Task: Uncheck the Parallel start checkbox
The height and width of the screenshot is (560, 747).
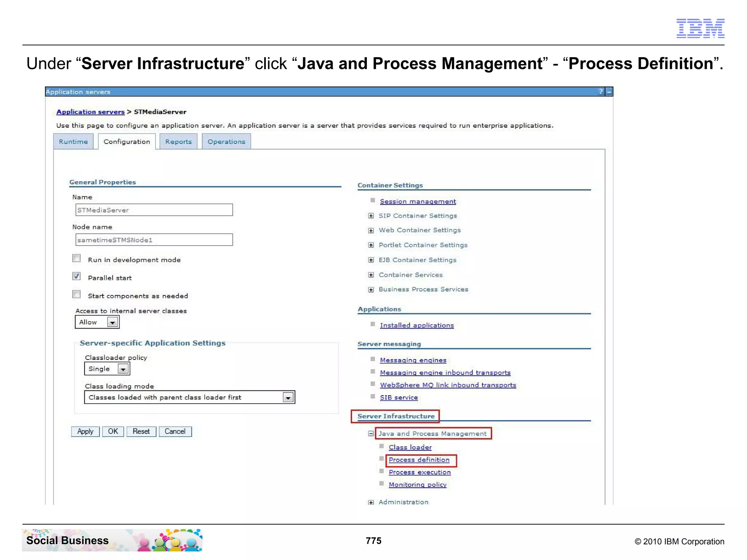Action: pos(77,276)
